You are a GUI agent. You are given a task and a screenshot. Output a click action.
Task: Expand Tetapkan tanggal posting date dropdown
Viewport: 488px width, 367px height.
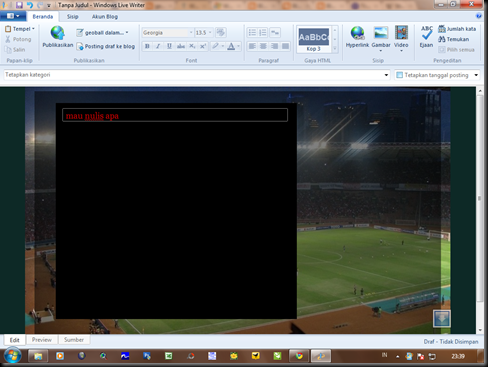(476, 75)
